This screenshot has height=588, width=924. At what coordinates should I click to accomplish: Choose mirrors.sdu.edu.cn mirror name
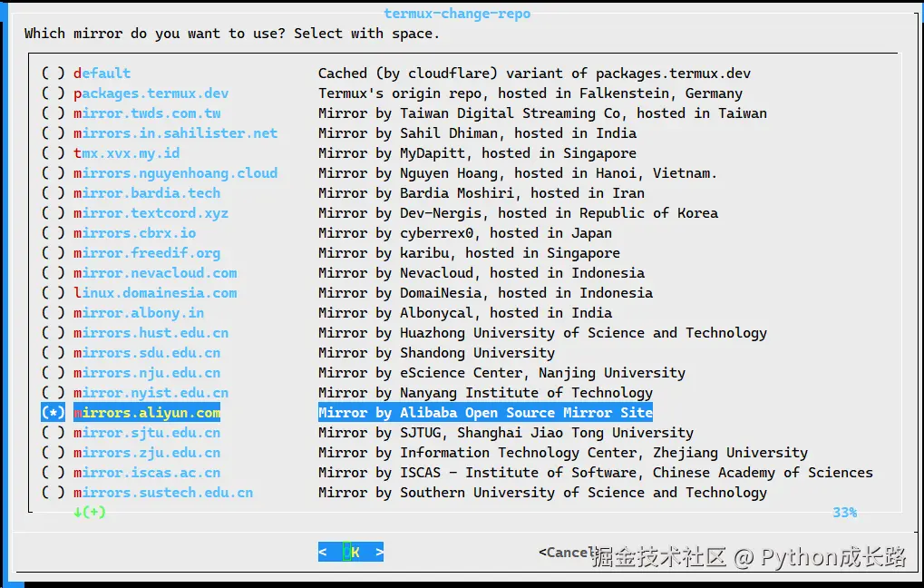pos(147,353)
